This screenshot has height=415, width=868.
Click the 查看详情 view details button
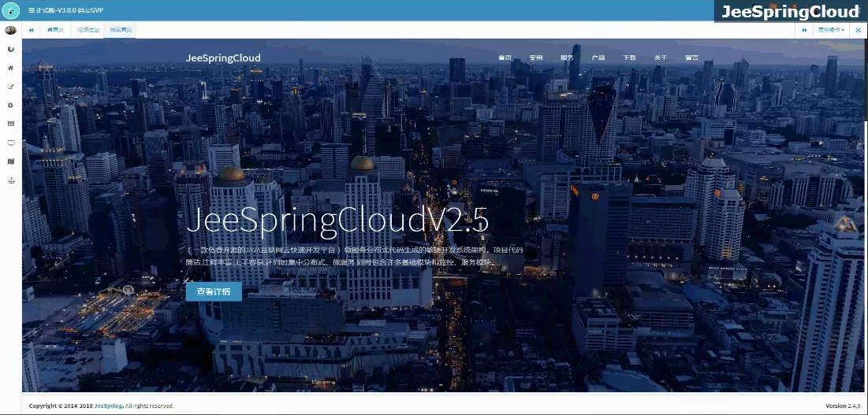(x=214, y=291)
